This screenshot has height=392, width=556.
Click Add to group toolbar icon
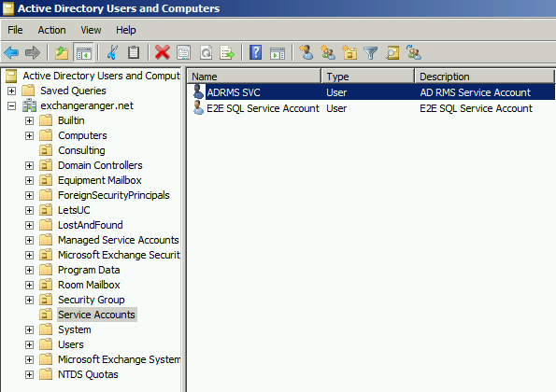414,53
